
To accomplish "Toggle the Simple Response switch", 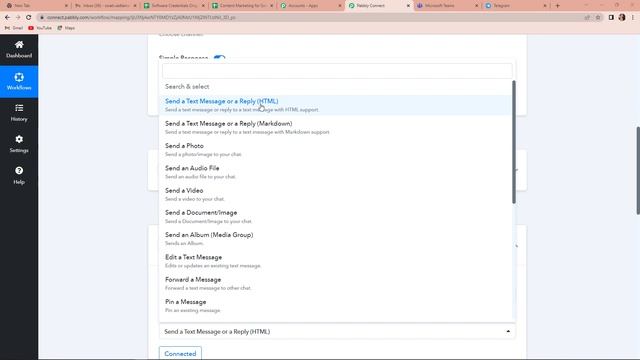I will (219, 58).
